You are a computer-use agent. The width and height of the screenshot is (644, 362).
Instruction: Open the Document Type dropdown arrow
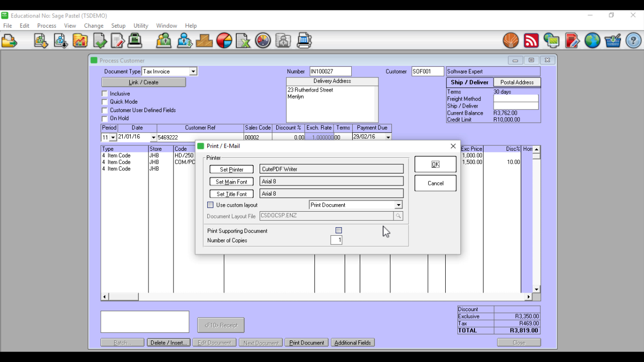[x=193, y=72]
